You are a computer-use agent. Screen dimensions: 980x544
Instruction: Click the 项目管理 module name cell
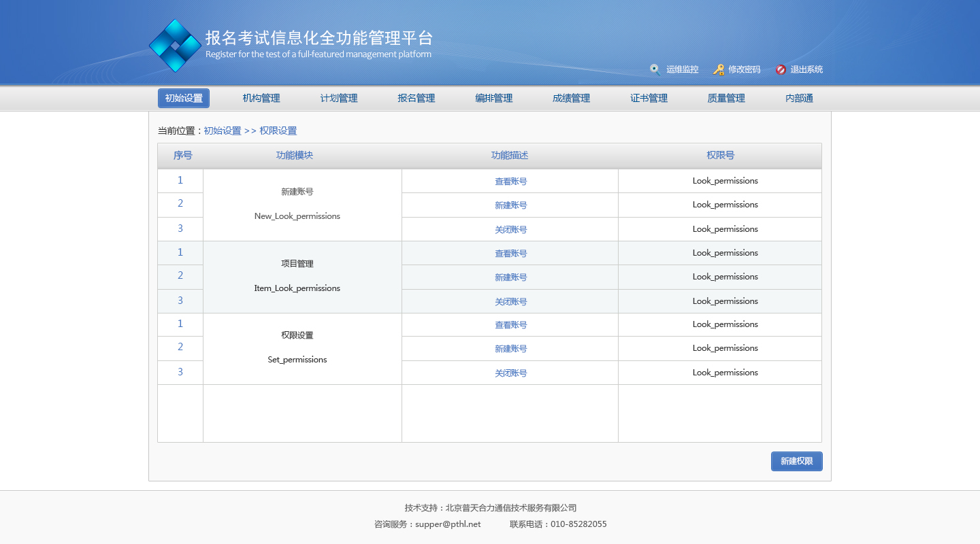pyautogui.click(x=297, y=264)
